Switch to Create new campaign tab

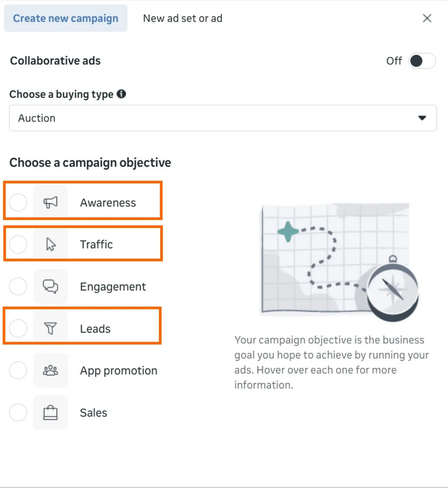[x=66, y=18]
